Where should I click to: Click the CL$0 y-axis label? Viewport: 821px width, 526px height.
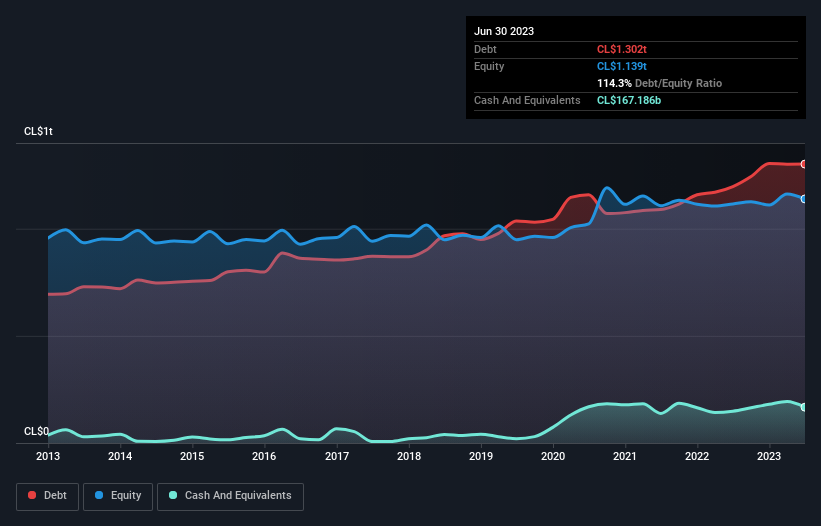click(x=36, y=431)
